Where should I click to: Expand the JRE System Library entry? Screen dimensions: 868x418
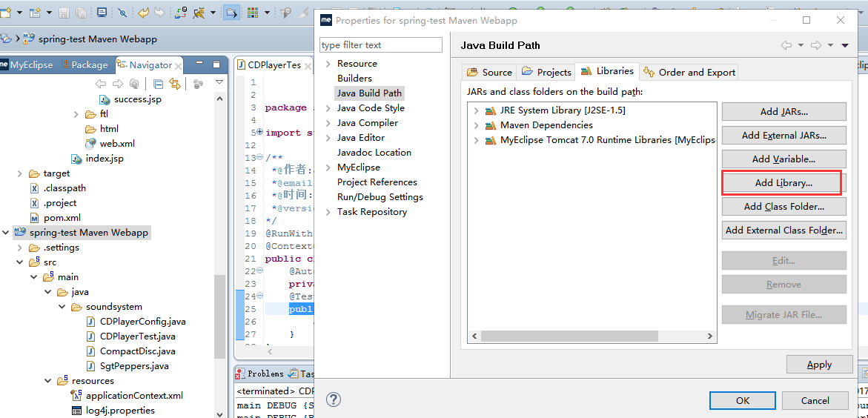pos(476,110)
